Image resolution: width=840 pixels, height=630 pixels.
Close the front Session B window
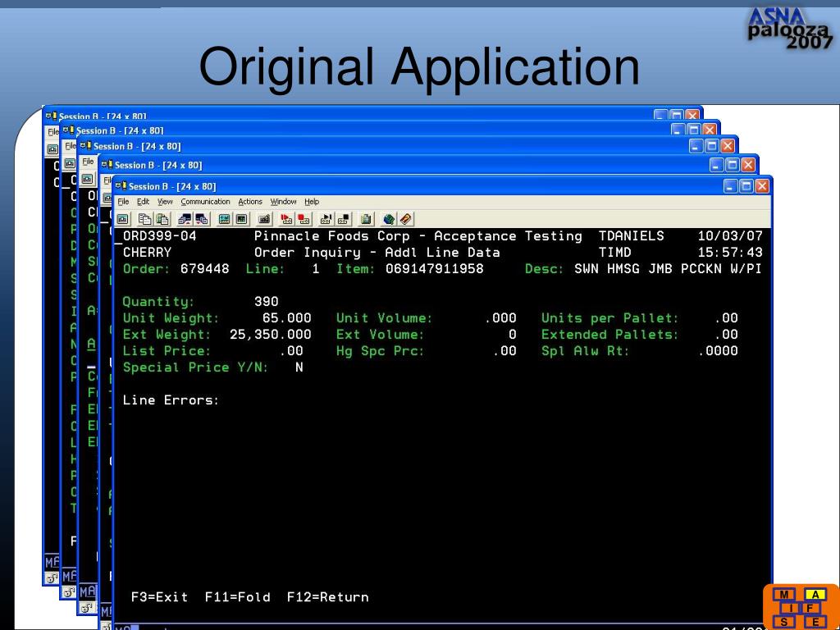click(762, 186)
